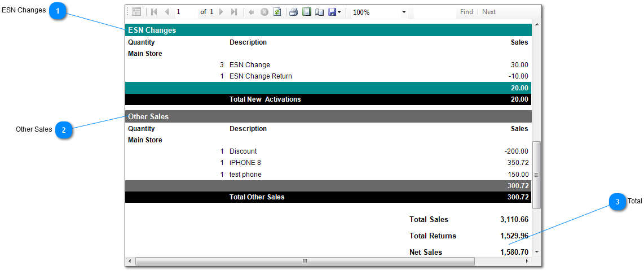This screenshot has height=274, width=644.
Task: Click the Other Sales section header
Action: point(328,116)
